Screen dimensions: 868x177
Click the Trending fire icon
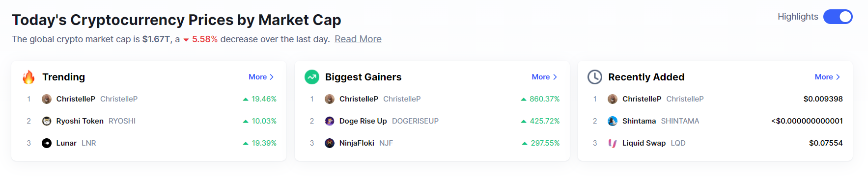tap(28, 77)
